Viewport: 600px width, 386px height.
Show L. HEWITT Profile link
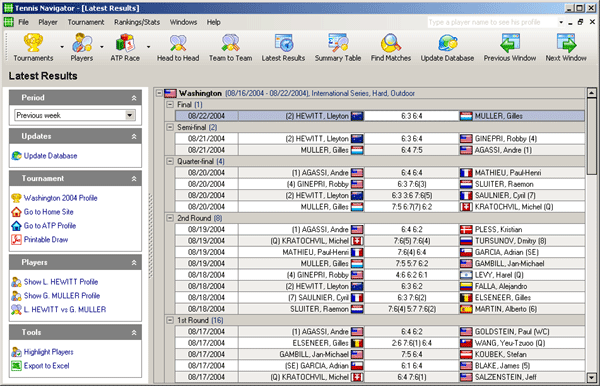click(x=61, y=282)
